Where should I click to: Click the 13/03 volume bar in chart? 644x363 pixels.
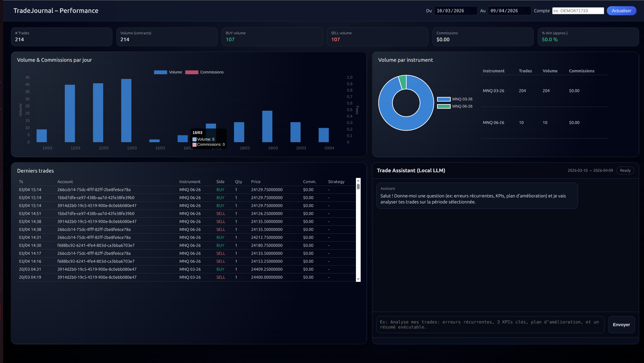tap(126, 110)
